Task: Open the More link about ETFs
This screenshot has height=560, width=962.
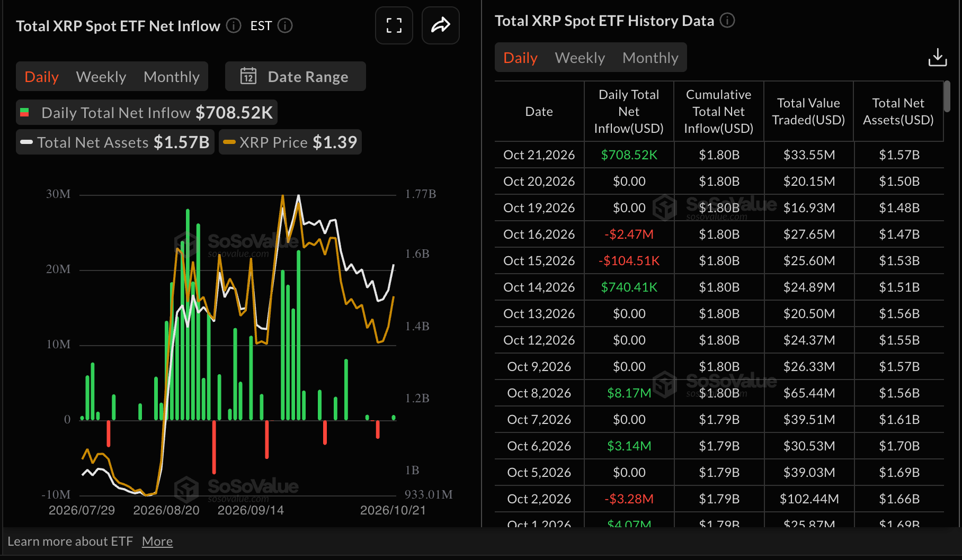Action: [x=157, y=541]
